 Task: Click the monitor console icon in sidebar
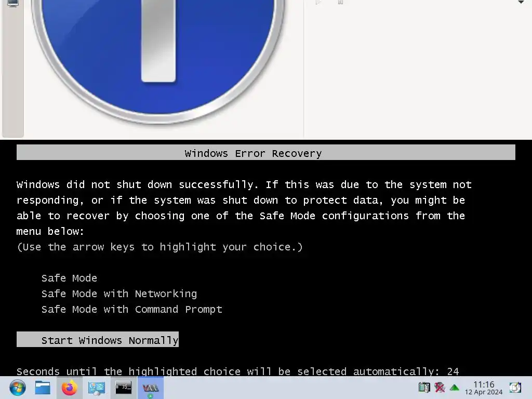(13, 3)
